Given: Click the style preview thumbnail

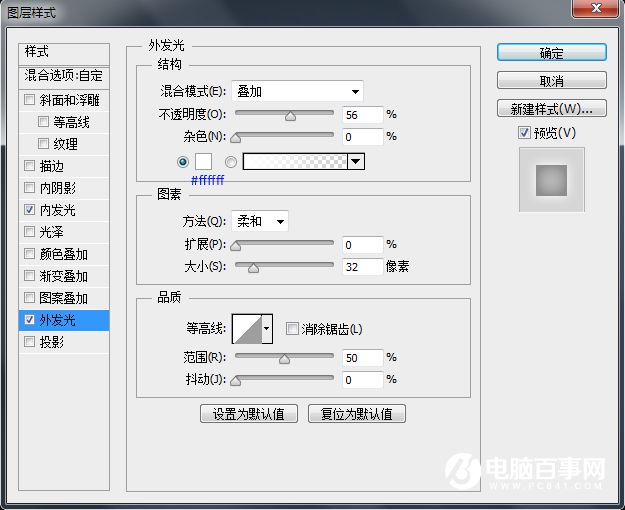Looking at the screenshot, I should 552,180.
